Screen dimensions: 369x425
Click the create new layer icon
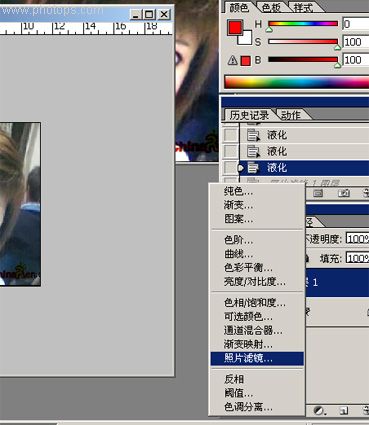pyautogui.click(x=344, y=411)
